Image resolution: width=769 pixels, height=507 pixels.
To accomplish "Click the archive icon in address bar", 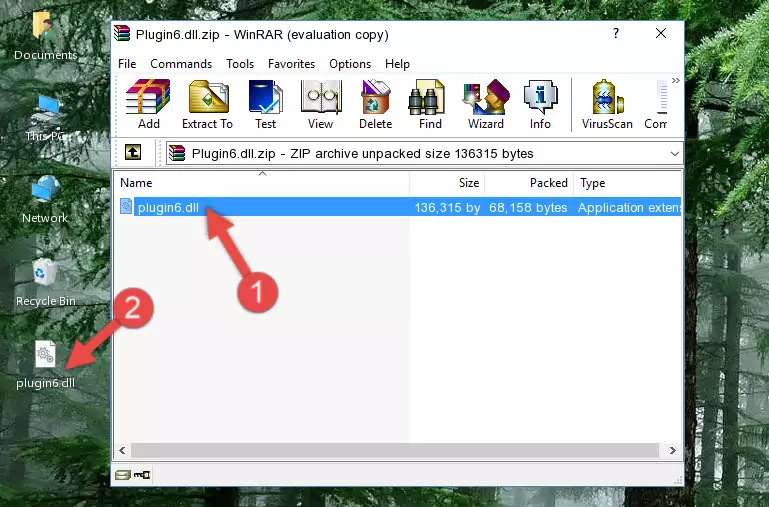I will click(x=177, y=153).
